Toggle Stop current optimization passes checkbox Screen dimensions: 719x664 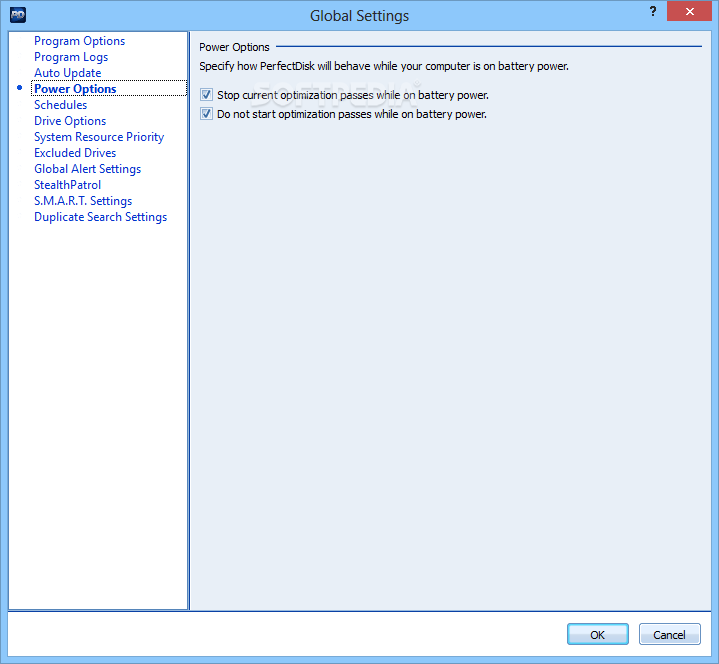(206, 95)
